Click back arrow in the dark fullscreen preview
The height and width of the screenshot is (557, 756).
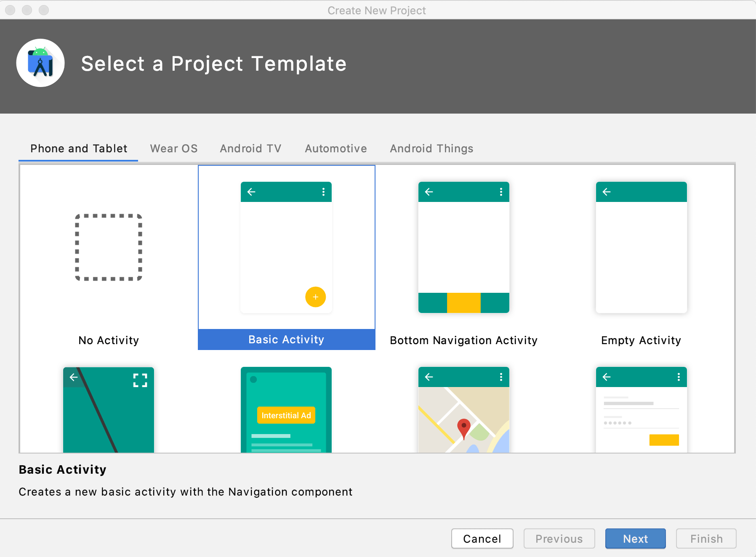click(74, 377)
